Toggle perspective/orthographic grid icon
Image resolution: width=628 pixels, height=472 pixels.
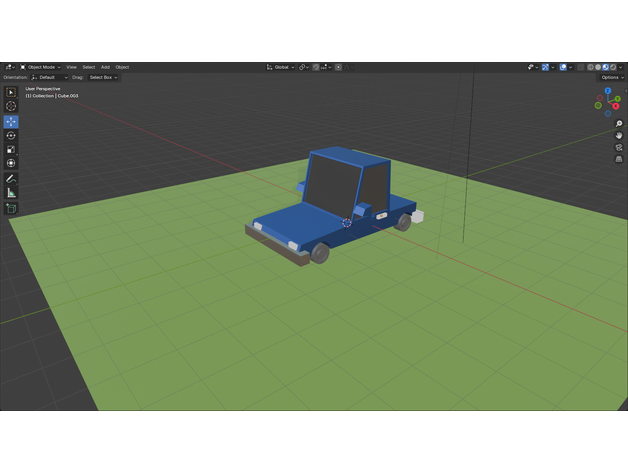click(x=619, y=159)
